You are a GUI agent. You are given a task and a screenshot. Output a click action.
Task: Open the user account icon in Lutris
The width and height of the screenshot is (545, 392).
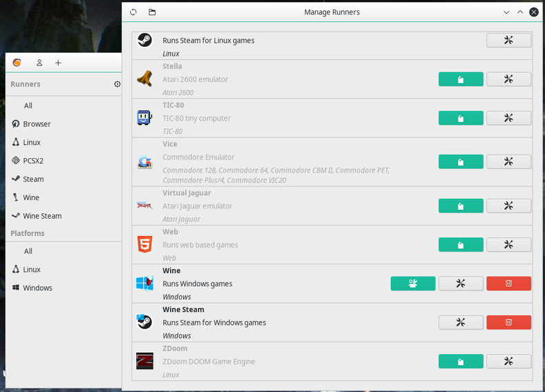[39, 63]
